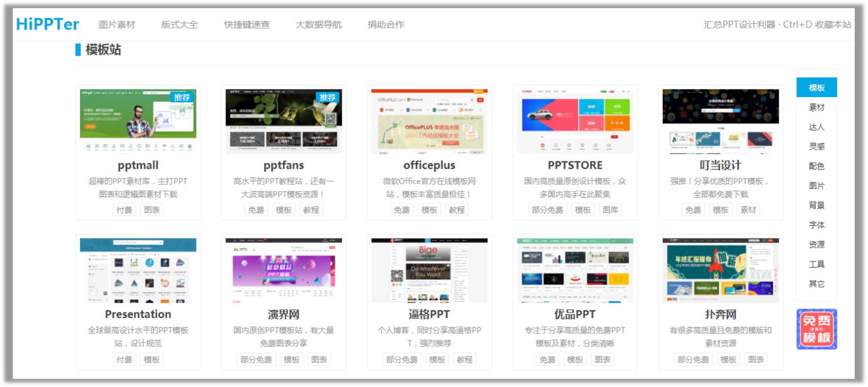Click the 优品PPT title link
The height and width of the screenshot is (387, 868).
point(575,315)
